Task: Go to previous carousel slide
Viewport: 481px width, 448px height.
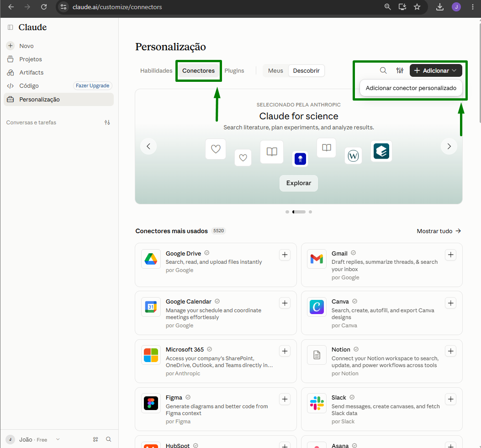Action: pyautogui.click(x=148, y=146)
